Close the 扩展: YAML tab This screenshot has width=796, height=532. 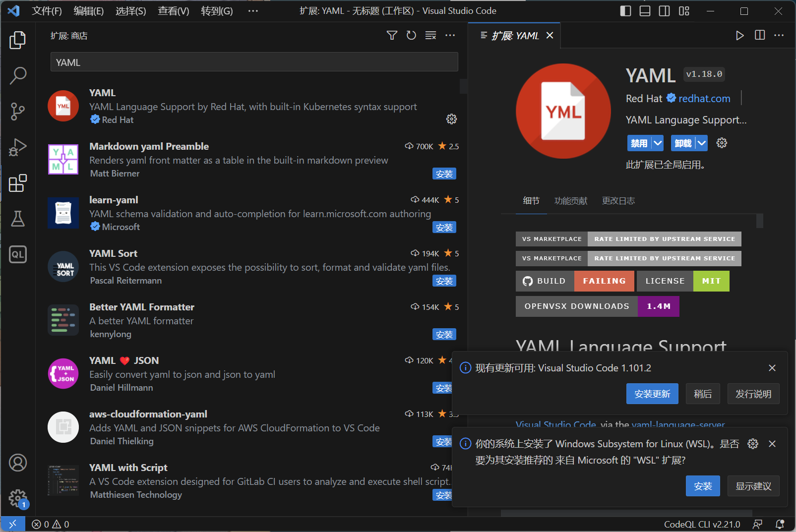(x=550, y=35)
